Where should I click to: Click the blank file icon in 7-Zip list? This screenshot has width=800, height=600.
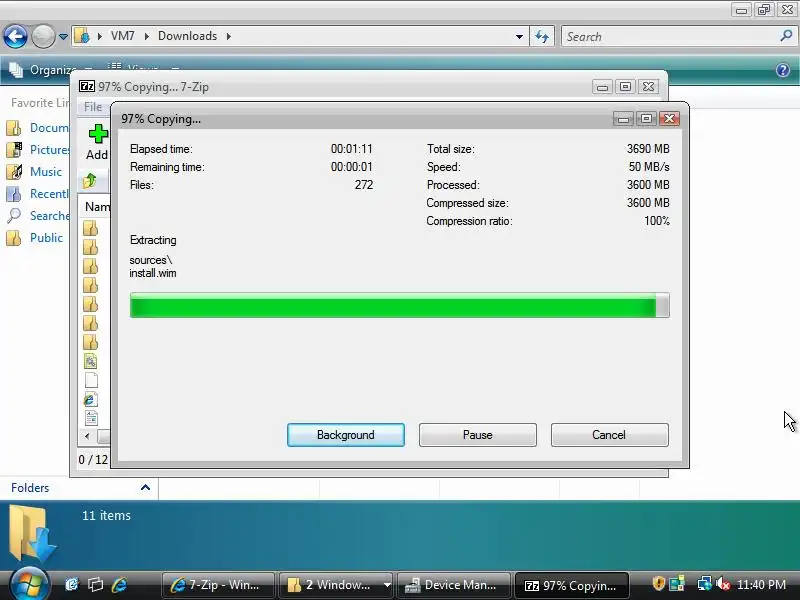pyautogui.click(x=91, y=380)
